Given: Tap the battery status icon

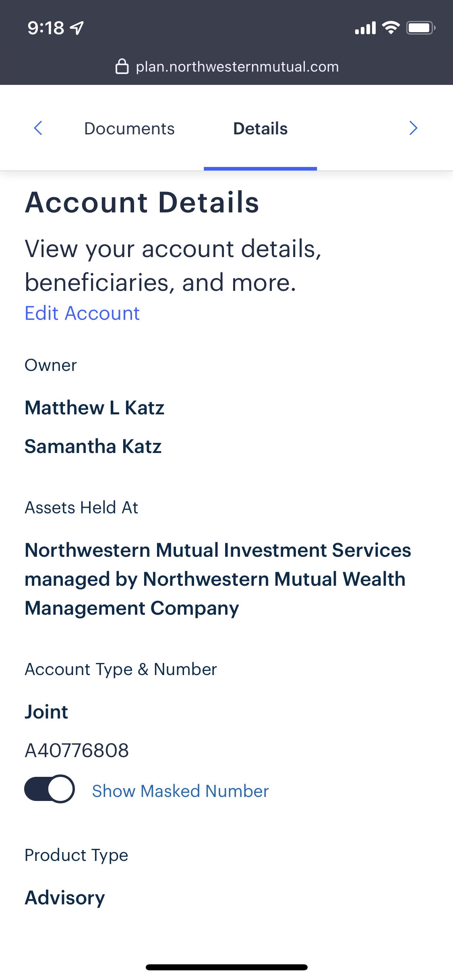Looking at the screenshot, I should point(421,28).
